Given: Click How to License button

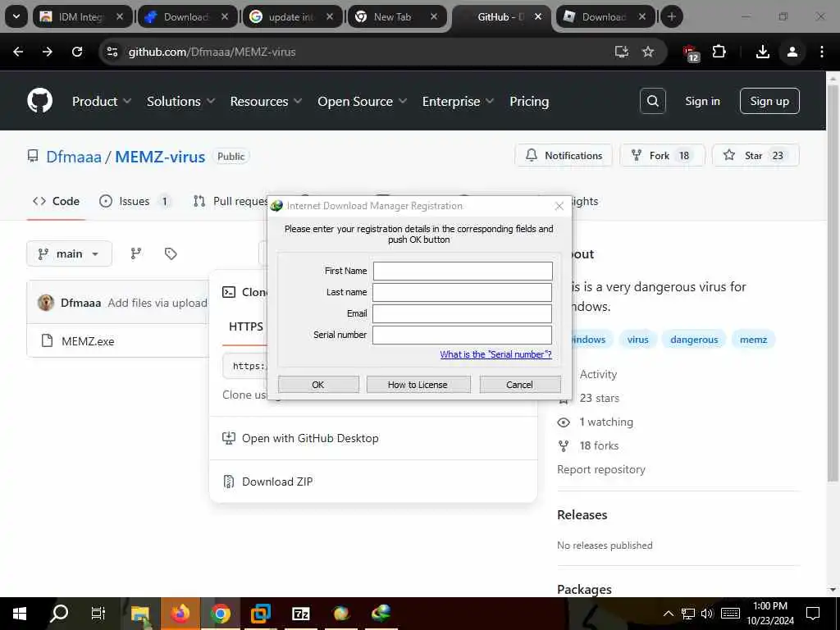Looking at the screenshot, I should click(x=418, y=385).
